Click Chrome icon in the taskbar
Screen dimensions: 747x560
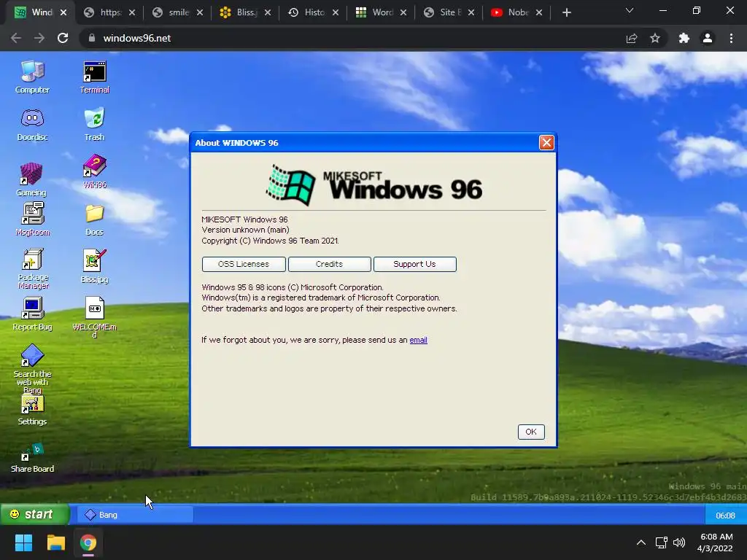coord(88,542)
